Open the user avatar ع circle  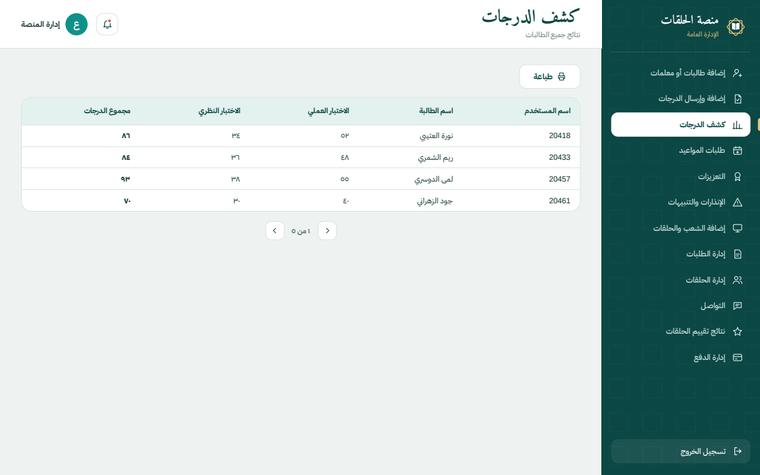coord(76,24)
